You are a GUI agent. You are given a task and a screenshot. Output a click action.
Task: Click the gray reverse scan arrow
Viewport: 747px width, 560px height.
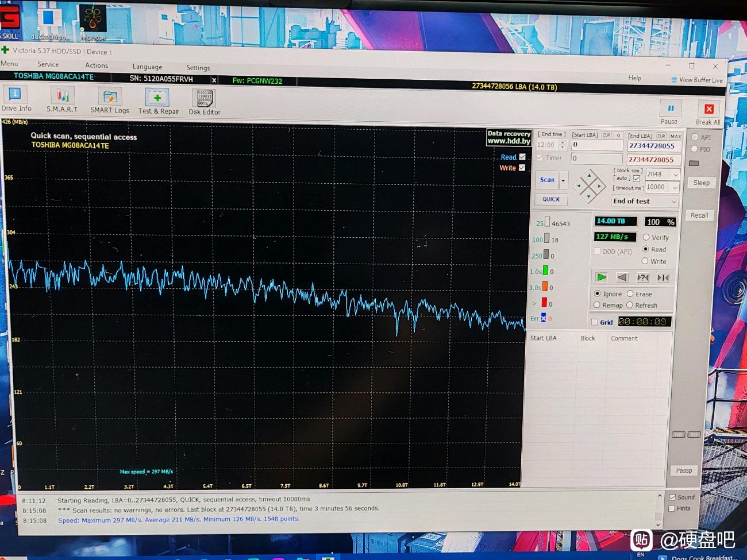(622, 277)
